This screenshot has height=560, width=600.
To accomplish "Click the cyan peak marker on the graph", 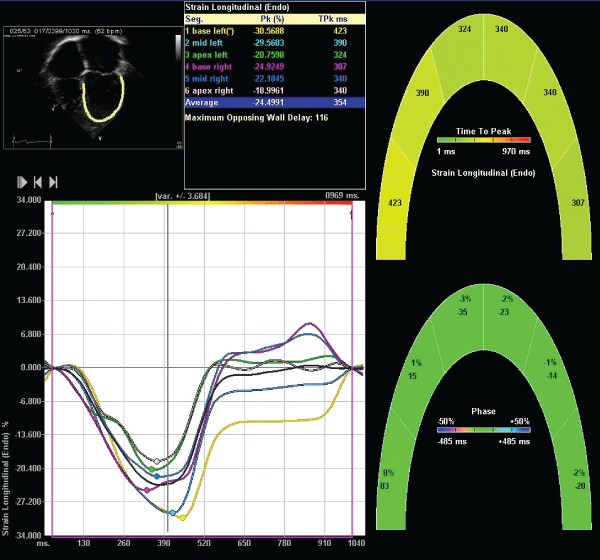I will (x=172, y=513).
